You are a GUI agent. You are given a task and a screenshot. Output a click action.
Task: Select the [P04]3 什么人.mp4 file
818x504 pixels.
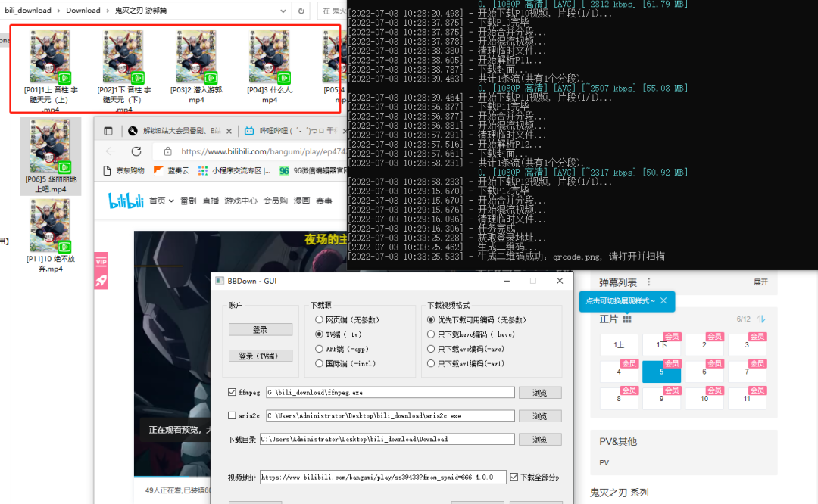pyautogui.click(x=270, y=67)
